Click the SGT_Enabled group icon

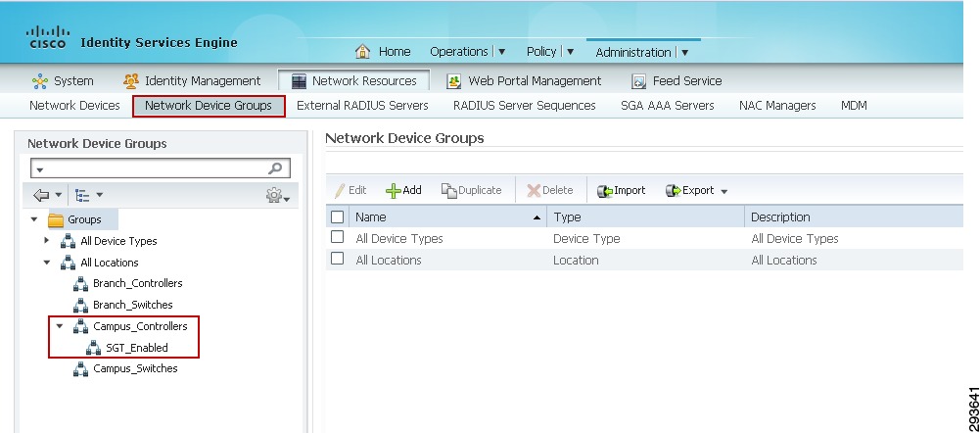[x=93, y=347]
